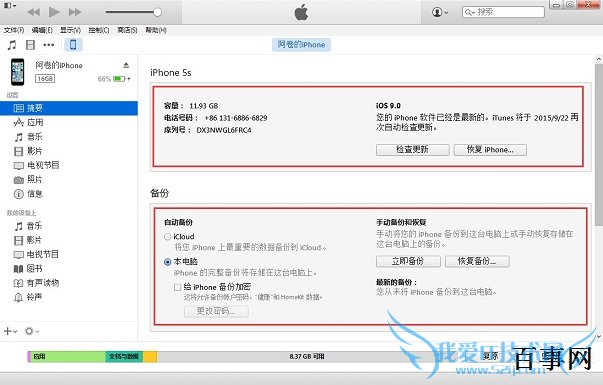This screenshot has height=385, width=603.
Task: Click the vertical scrollbar on right
Action: point(599,144)
